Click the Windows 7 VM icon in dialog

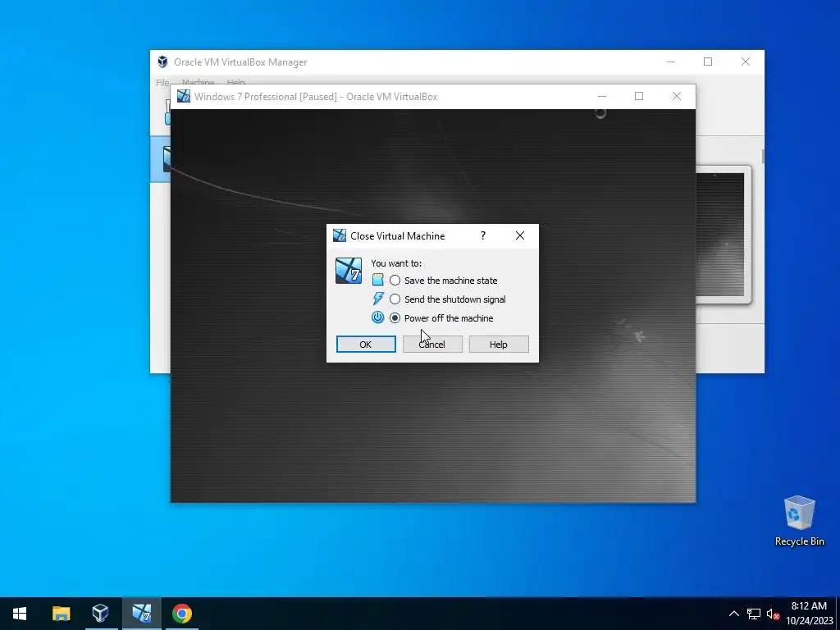[348, 271]
